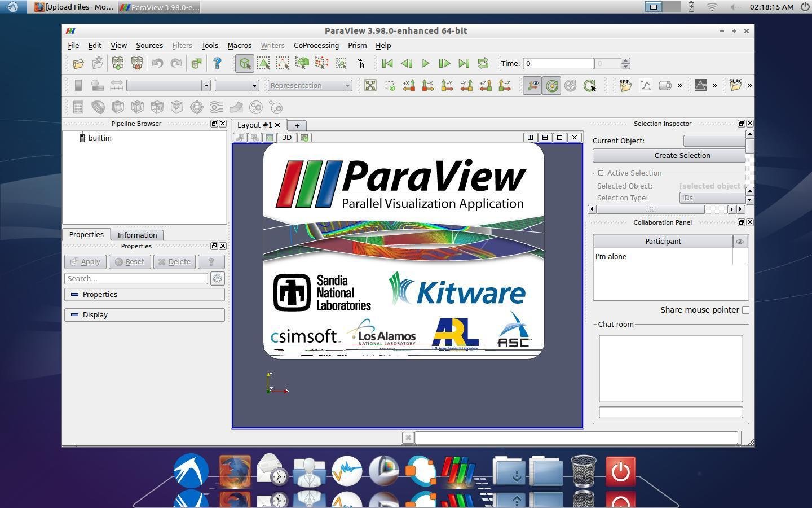This screenshot has width=812, height=508.
Task: Expand the Display section
Action: pos(144,314)
